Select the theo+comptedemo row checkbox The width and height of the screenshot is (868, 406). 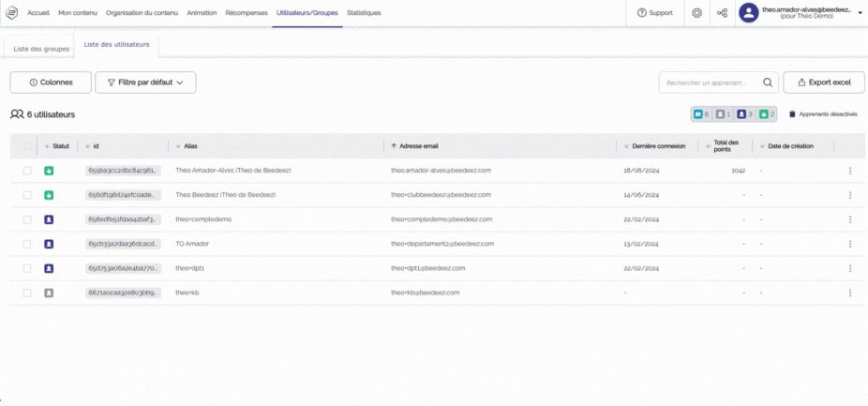point(27,219)
